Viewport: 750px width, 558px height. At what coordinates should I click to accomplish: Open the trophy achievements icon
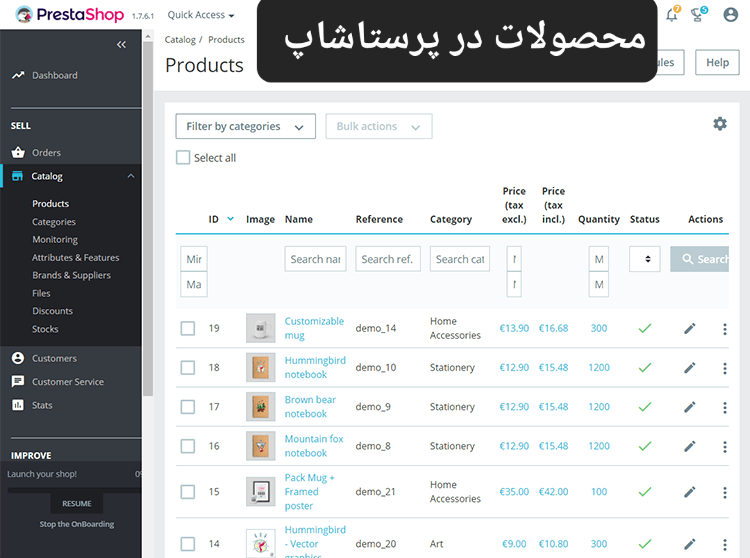click(x=698, y=15)
